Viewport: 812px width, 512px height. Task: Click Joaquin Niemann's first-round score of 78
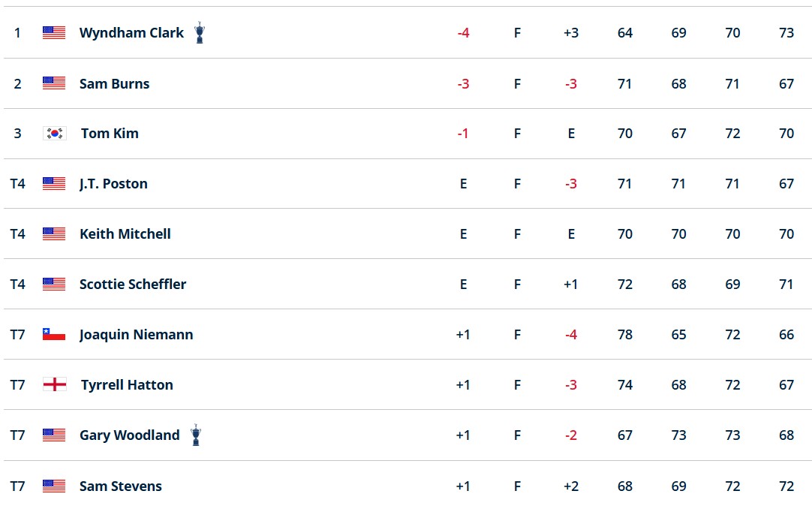point(625,334)
